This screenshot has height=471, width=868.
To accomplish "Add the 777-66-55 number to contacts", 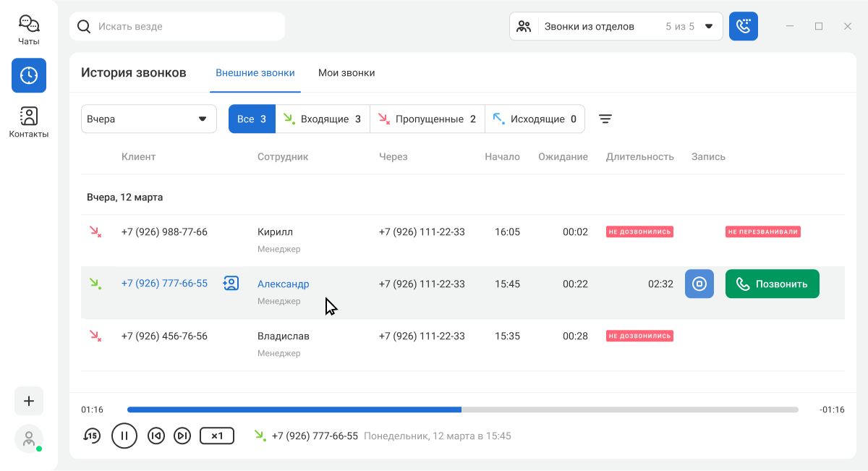I will click(231, 284).
